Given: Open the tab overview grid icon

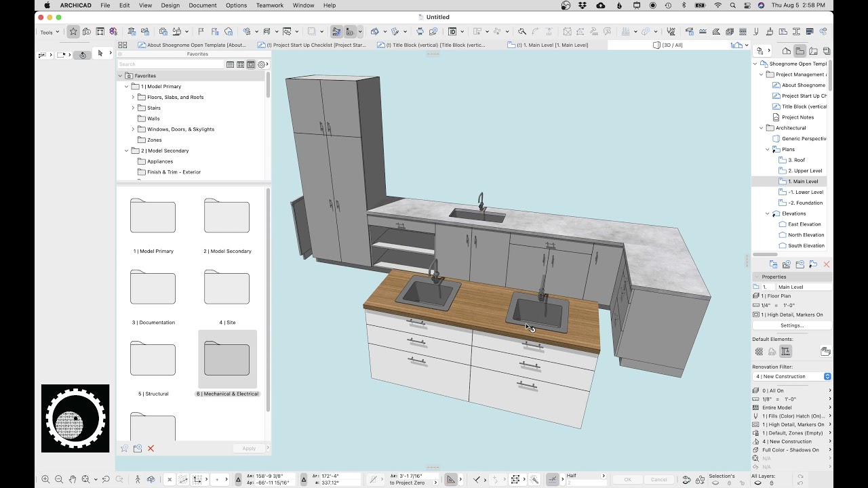Looking at the screenshot, I should [x=123, y=45].
